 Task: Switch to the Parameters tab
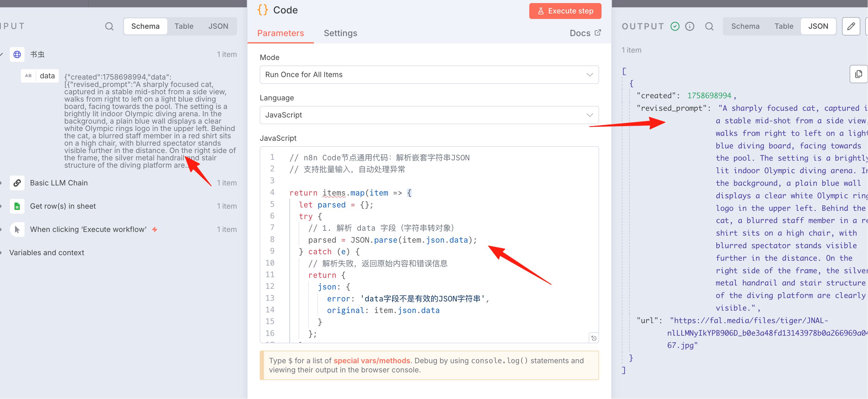click(x=280, y=33)
